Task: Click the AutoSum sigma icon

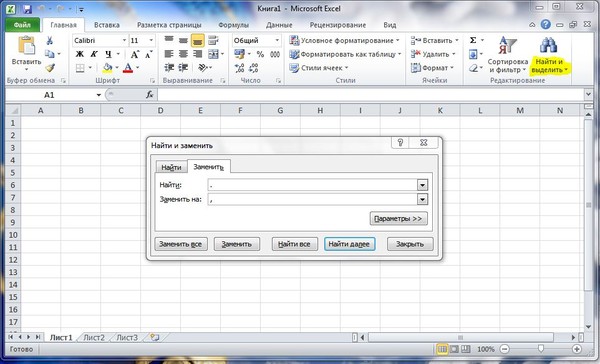Action: pyautogui.click(x=473, y=40)
